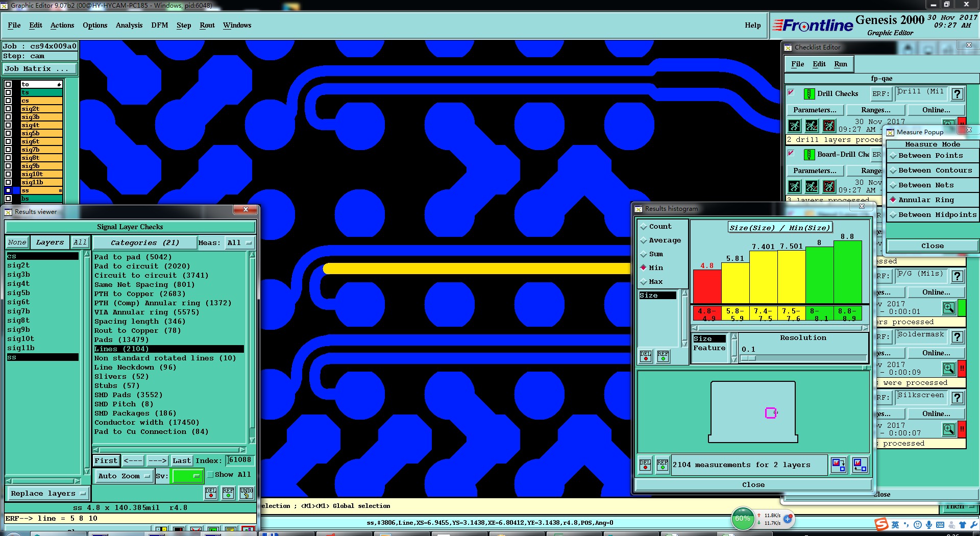Select Between Contours measure mode
The image size is (980, 536).
click(x=933, y=170)
